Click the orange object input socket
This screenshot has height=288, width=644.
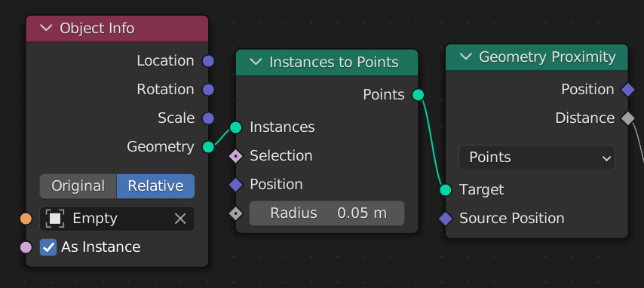(x=26, y=219)
